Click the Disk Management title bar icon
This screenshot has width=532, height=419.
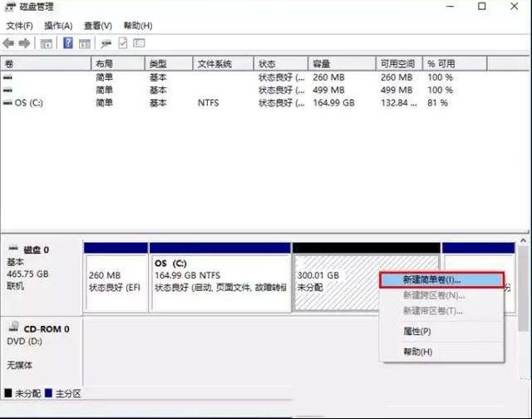[11, 7]
